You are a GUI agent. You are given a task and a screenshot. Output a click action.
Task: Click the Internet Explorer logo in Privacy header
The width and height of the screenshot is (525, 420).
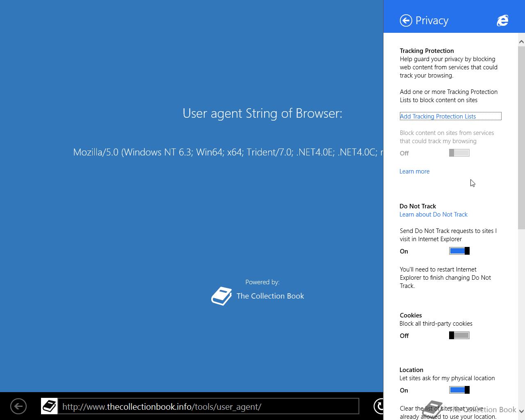coord(502,21)
